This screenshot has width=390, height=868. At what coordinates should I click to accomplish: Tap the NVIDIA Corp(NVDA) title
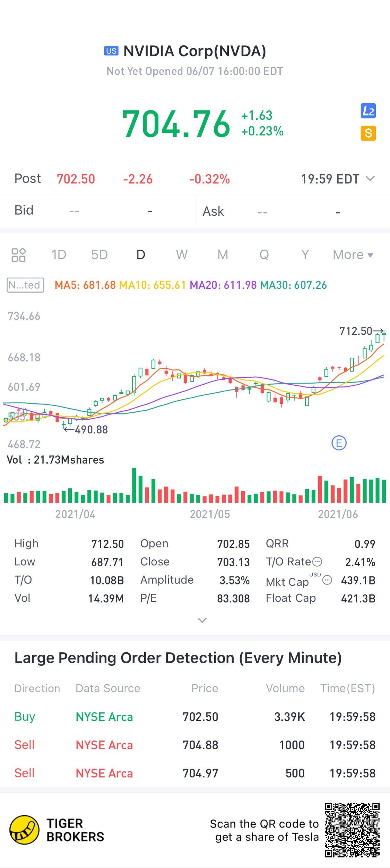(x=195, y=51)
